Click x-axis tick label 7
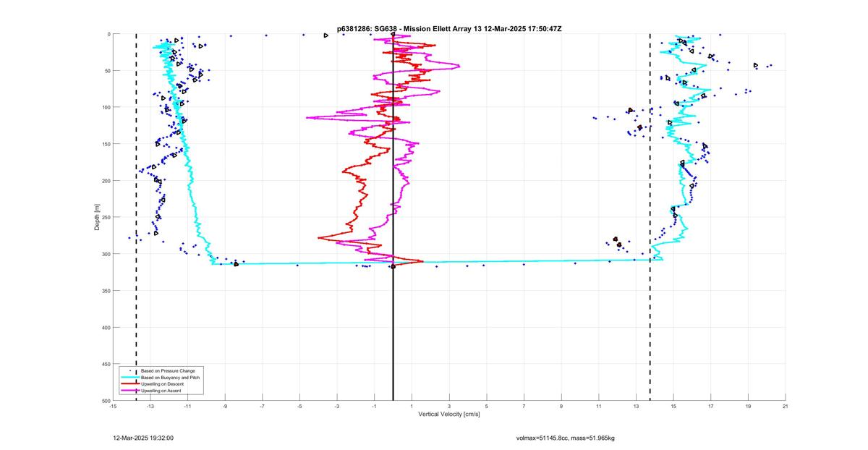This screenshot has height=450, width=868. [524, 406]
